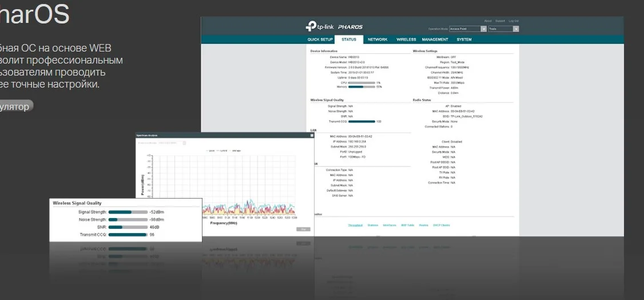This screenshot has height=300, width=644.
Task: Select the Throughput monitor link
Action: (x=355, y=225)
